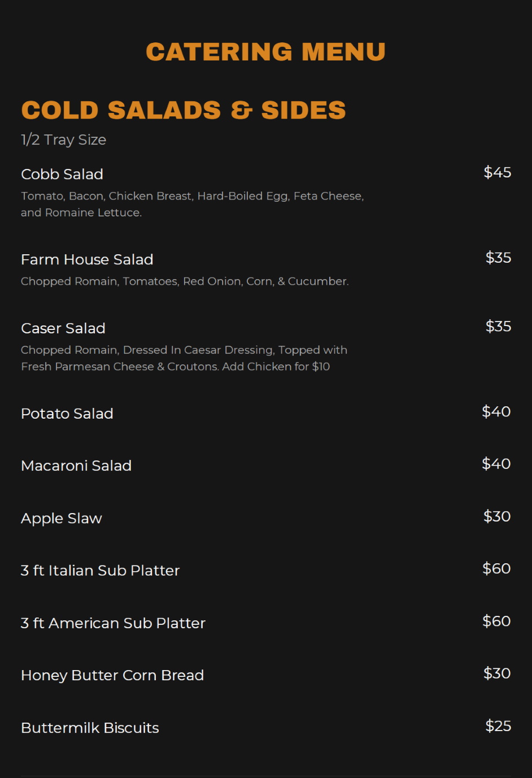Image resolution: width=532 pixels, height=778 pixels.
Task: Click the Farm House Salad $35 price
Action: (498, 258)
